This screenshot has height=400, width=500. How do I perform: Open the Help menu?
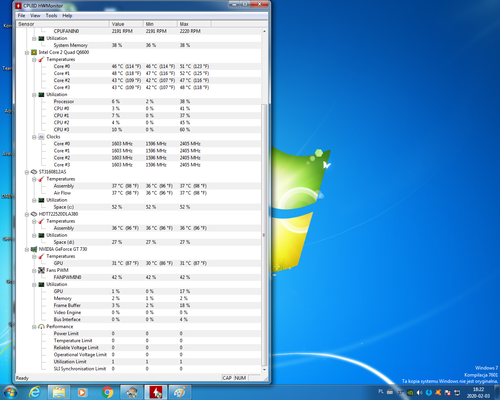coord(67,16)
